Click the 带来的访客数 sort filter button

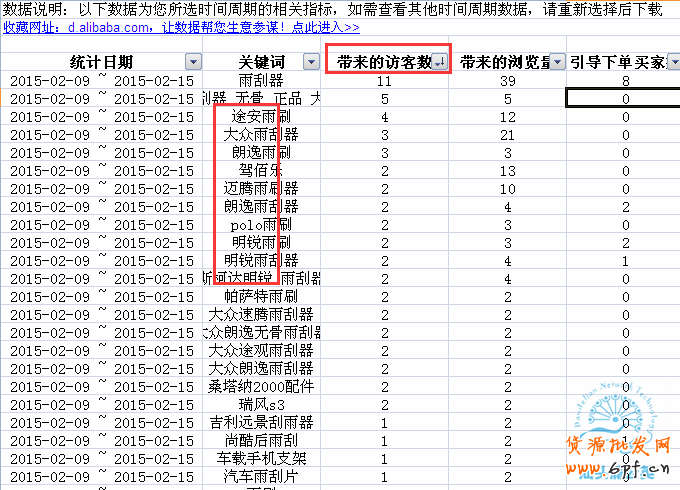pyautogui.click(x=440, y=62)
